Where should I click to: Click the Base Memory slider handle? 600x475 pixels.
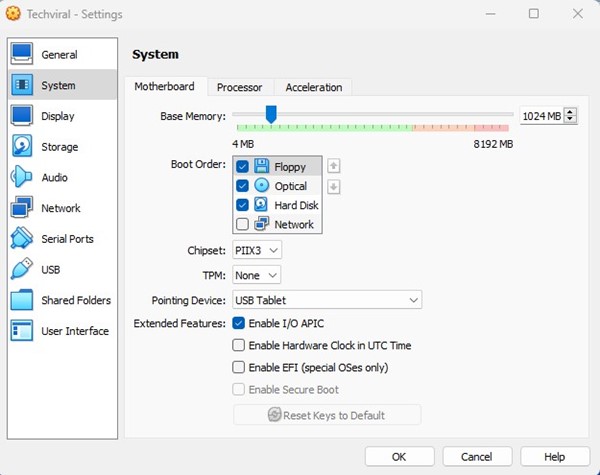[x=270, y=115]
